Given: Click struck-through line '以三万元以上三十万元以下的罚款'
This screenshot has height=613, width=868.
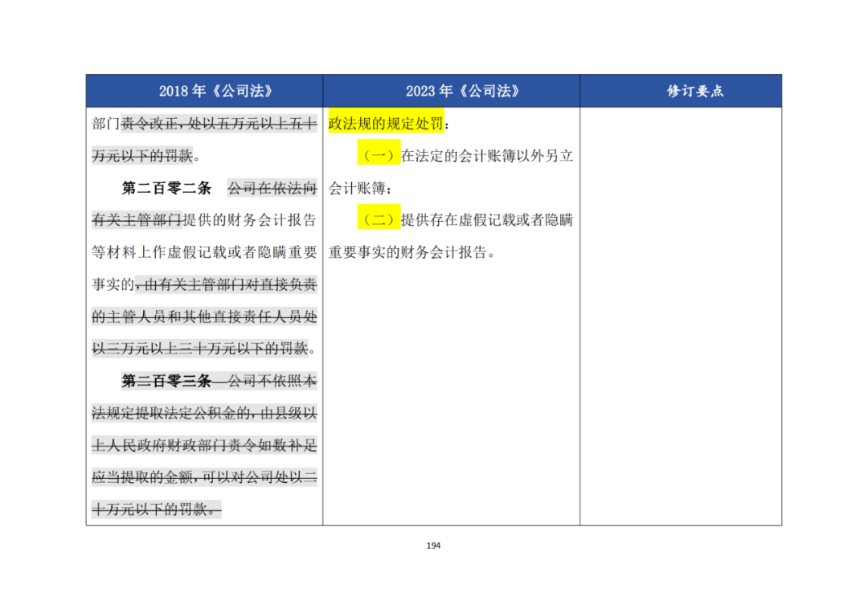Looking at the screenshot, I should click(200, 349).
